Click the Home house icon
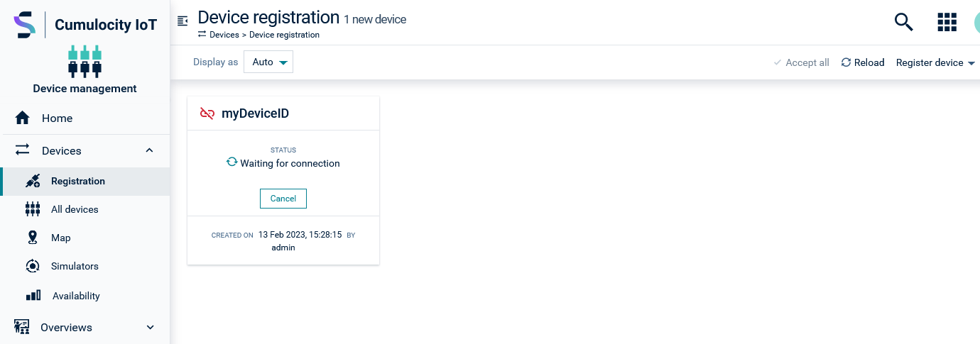 [x=23, y=118]
